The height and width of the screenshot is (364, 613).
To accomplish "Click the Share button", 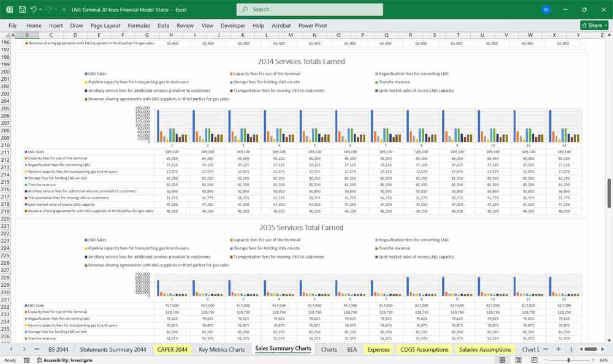I will coord(594,25).
